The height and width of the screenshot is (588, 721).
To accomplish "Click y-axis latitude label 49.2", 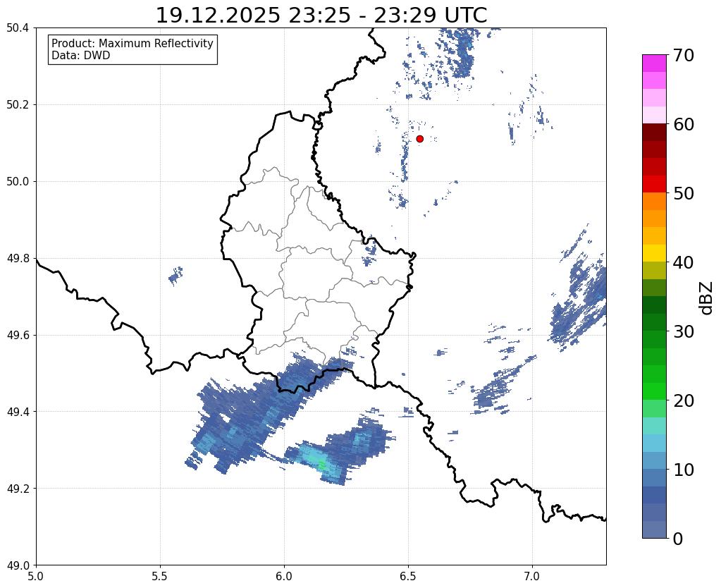I will [18, 489].
